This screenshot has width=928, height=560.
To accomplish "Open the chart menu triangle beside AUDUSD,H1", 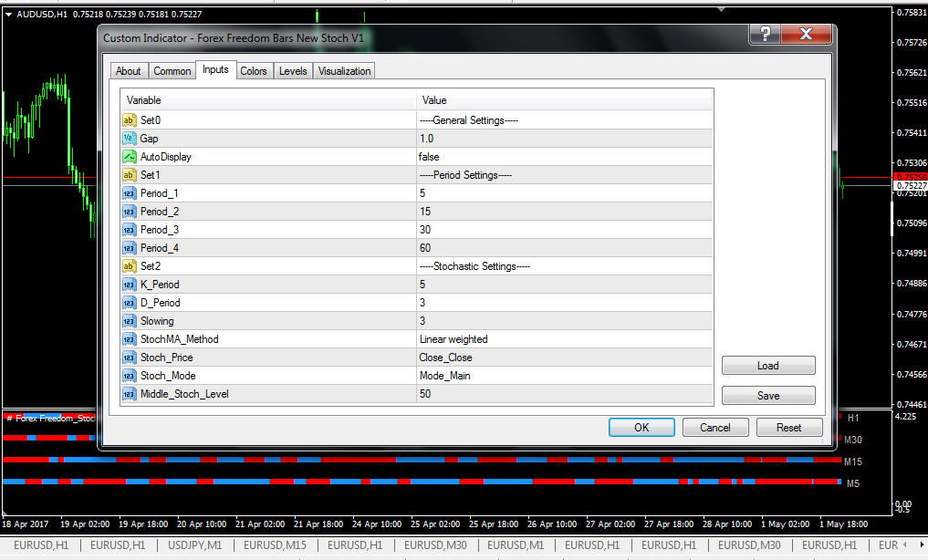I will (9, 15).
